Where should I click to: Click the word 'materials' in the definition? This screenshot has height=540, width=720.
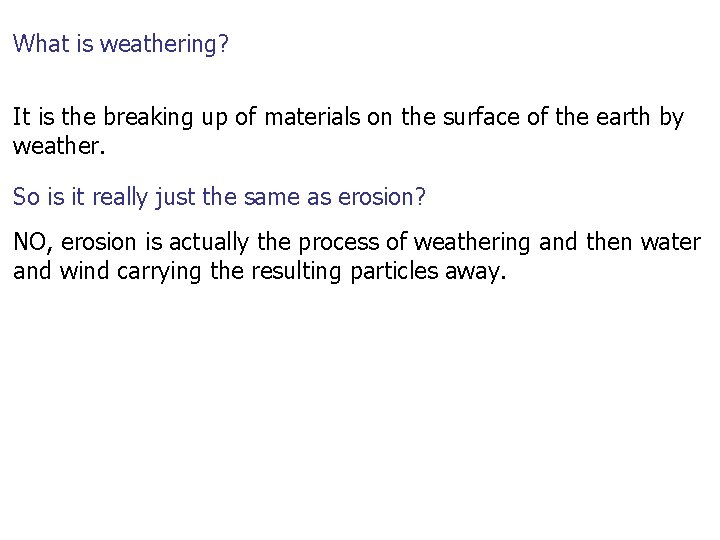[x=312, y=117]
